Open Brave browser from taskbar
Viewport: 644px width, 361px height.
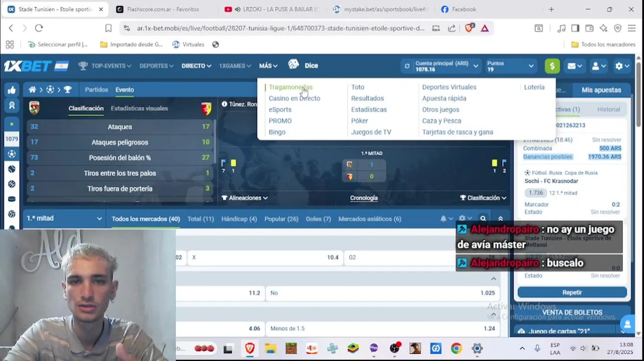[250, 348]
